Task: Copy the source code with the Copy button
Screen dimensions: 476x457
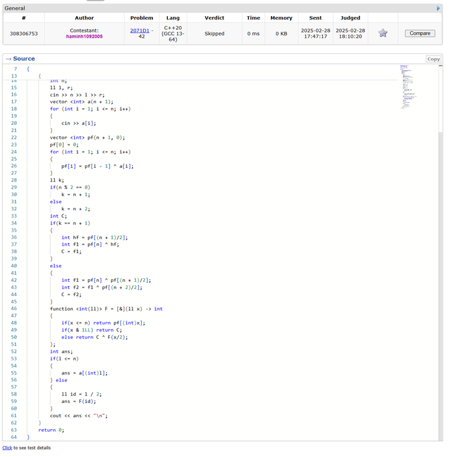Action: (433, 59)
